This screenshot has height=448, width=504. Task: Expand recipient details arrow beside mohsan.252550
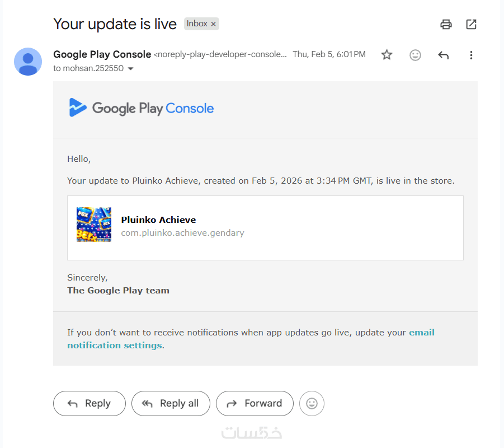[x=131, y=69]
